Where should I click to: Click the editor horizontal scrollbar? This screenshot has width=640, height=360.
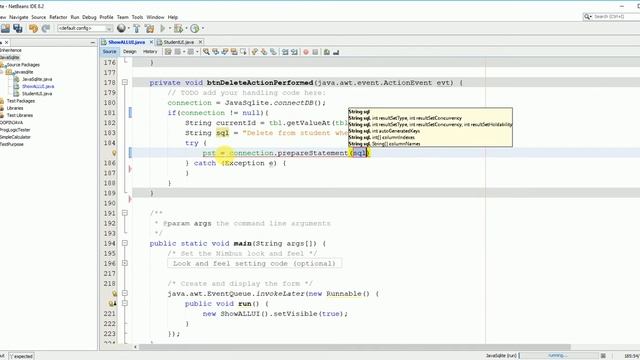(x=354, y=347)
